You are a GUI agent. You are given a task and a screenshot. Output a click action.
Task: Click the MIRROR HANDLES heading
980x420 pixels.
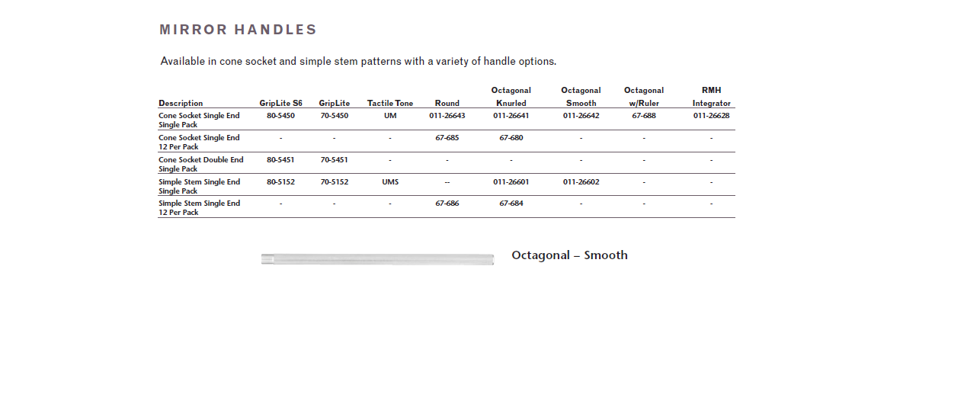[238, 30]
